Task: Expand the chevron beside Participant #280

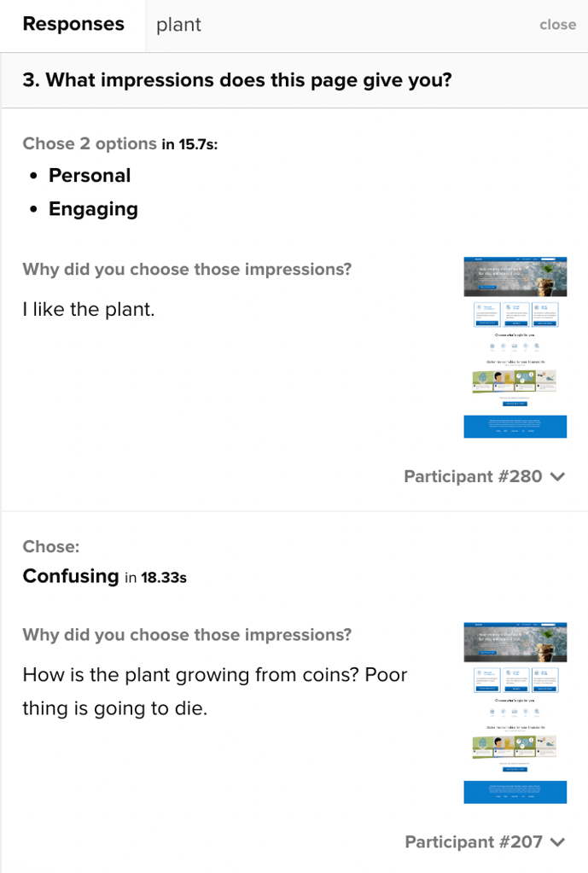Action: (557, 476)
